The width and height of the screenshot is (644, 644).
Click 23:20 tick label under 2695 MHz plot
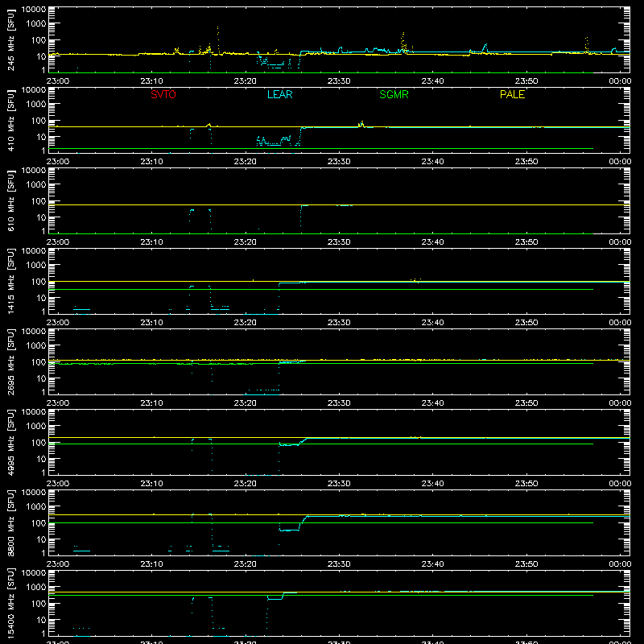coord(246,403)
